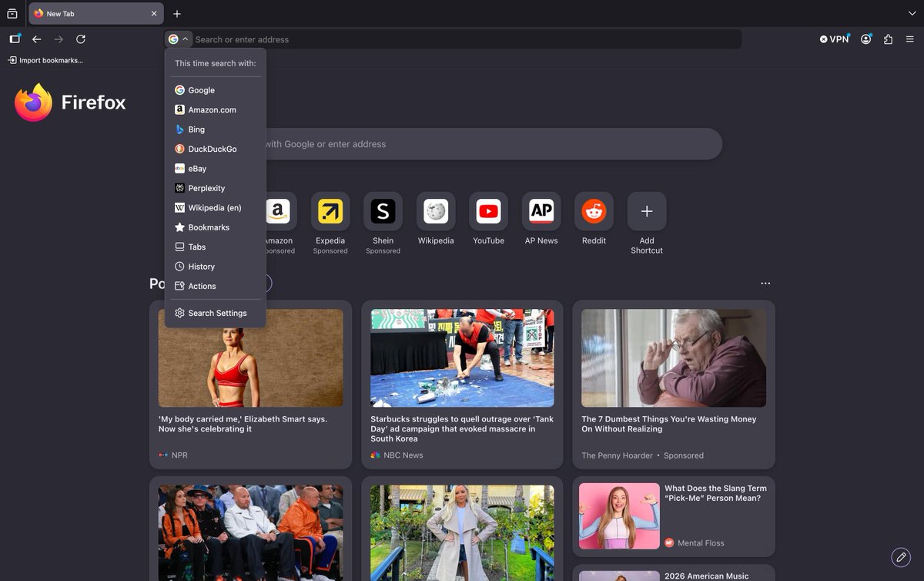Open the Extensions puzzle icon
924x581 pixels.
pyautogui.click(x=888, y=39)
